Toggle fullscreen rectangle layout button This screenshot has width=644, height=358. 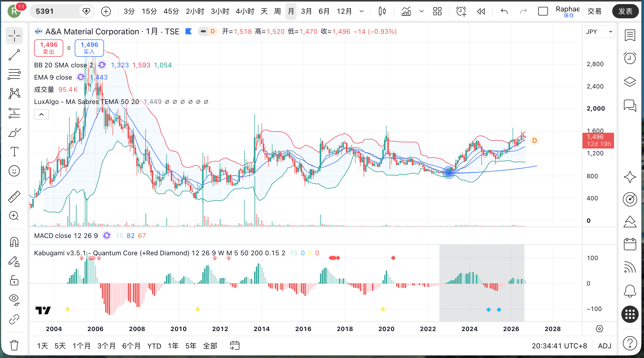(x=543, y=11)
